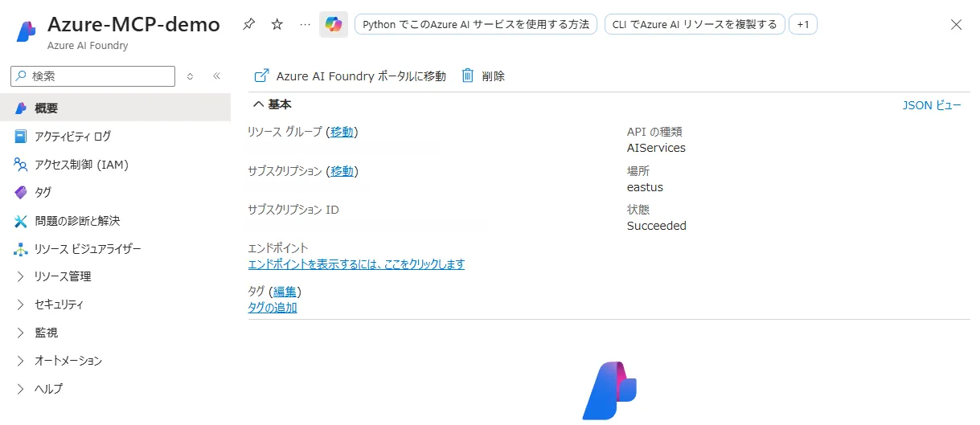
Task: Click 移動 link next to リソース グループ
Action: pos(342,132)
